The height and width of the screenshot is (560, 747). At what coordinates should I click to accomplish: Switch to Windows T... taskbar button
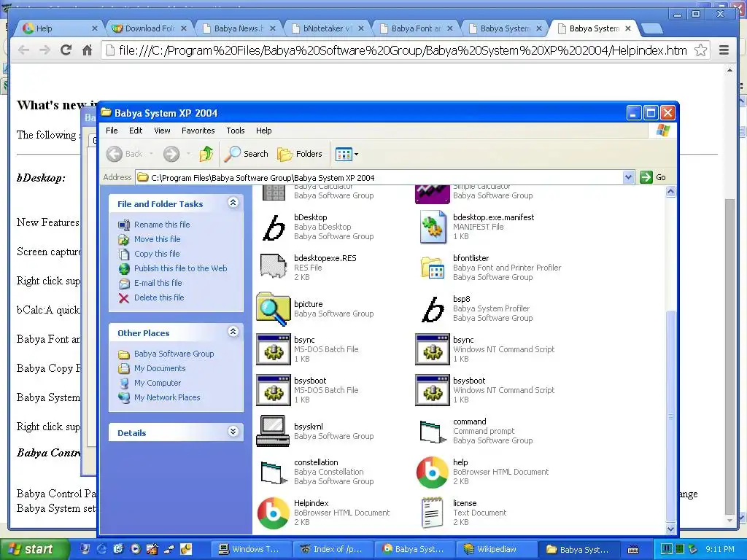[x=251, y=549]
